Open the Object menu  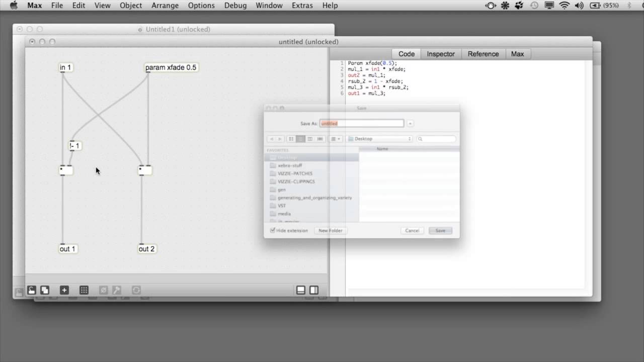pos(131,6)
